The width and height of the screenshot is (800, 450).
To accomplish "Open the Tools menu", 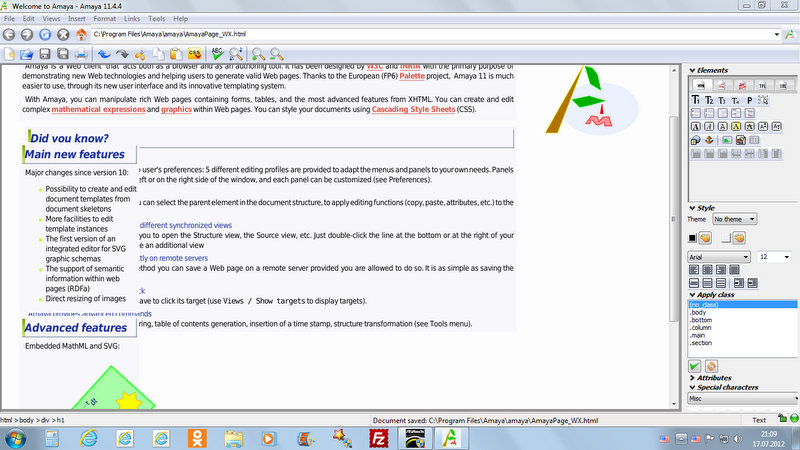I will pos(157,18).
